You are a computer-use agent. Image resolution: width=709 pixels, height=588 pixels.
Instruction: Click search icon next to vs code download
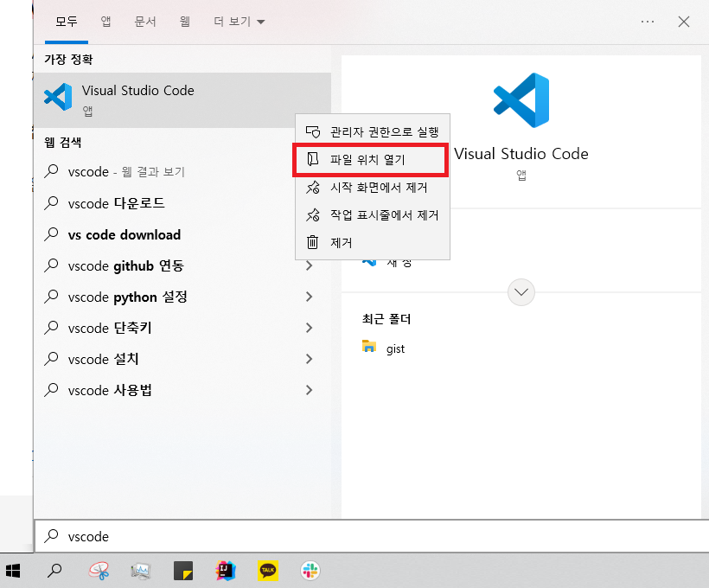click(52, 234)
